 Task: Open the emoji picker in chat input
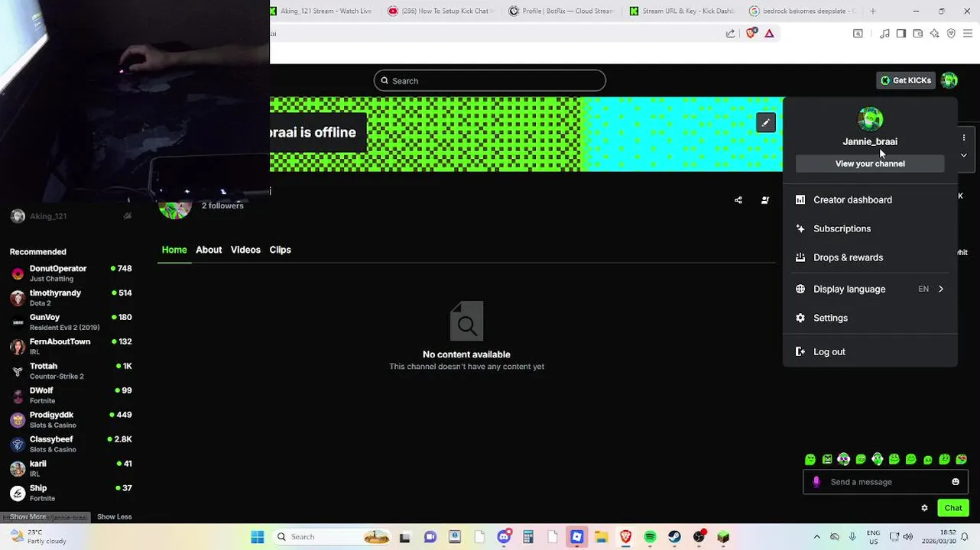tap(956, 482)
